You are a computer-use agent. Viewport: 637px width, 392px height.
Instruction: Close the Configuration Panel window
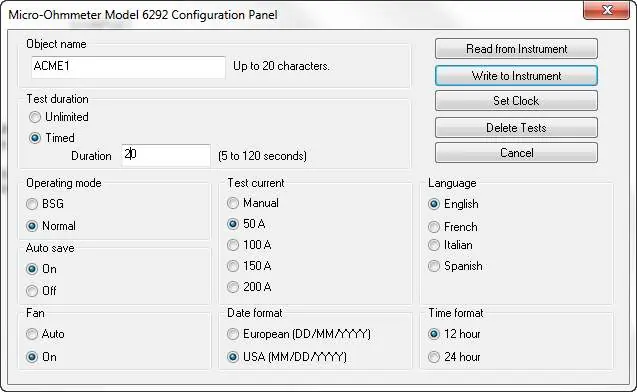pyautogui.click(x=607, y=10)
